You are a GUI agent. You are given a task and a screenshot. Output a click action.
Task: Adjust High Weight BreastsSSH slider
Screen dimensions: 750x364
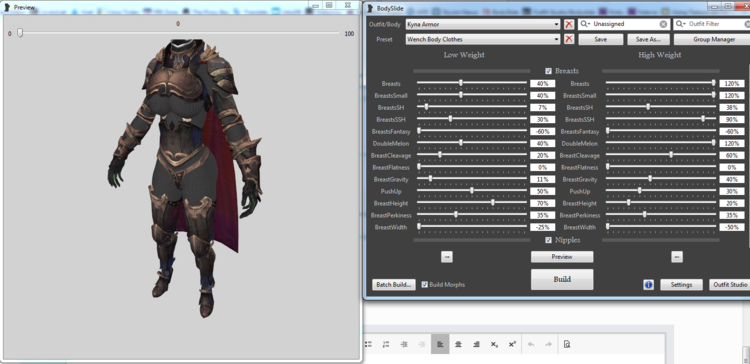703,119
